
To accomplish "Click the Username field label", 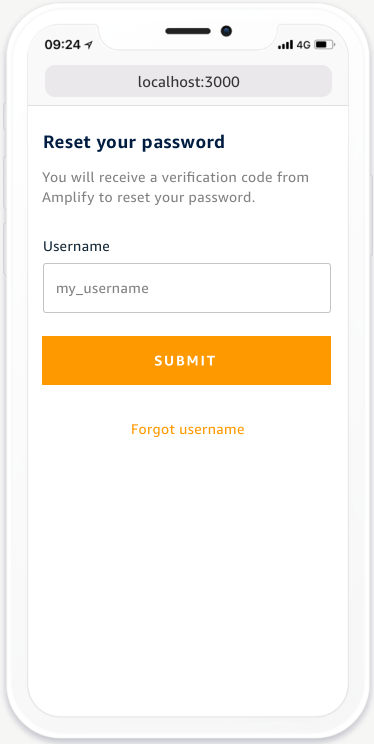I will tap(76, 247).
